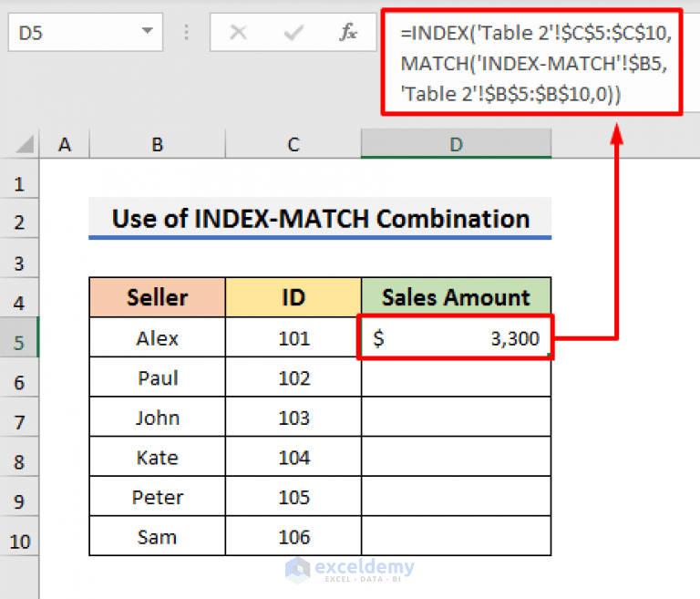
Task: Select column D header
Action: [456, 144]
